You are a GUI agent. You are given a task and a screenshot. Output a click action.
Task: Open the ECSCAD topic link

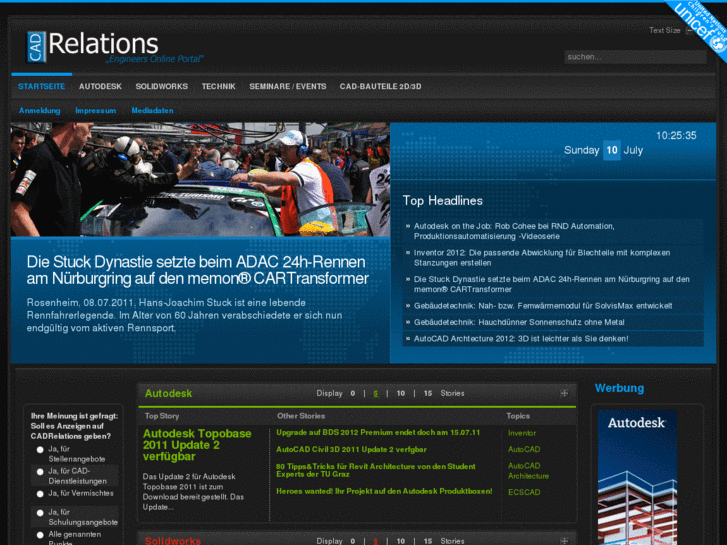524,492
